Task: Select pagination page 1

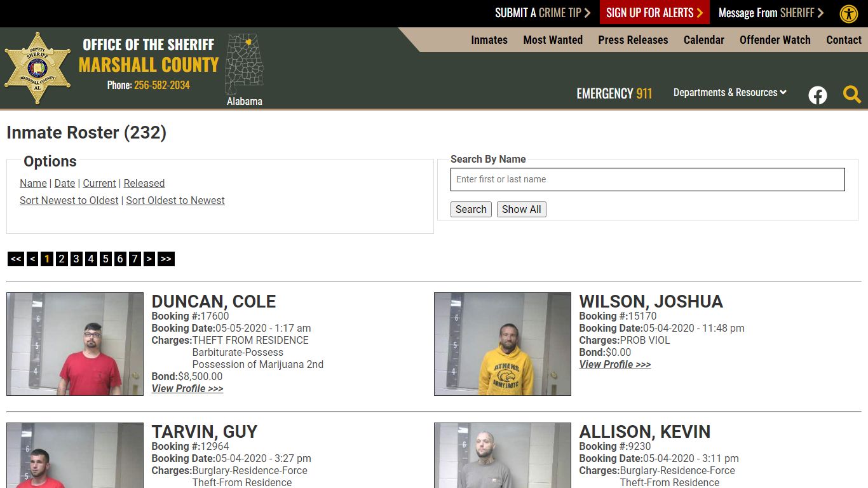Action: 47,259
